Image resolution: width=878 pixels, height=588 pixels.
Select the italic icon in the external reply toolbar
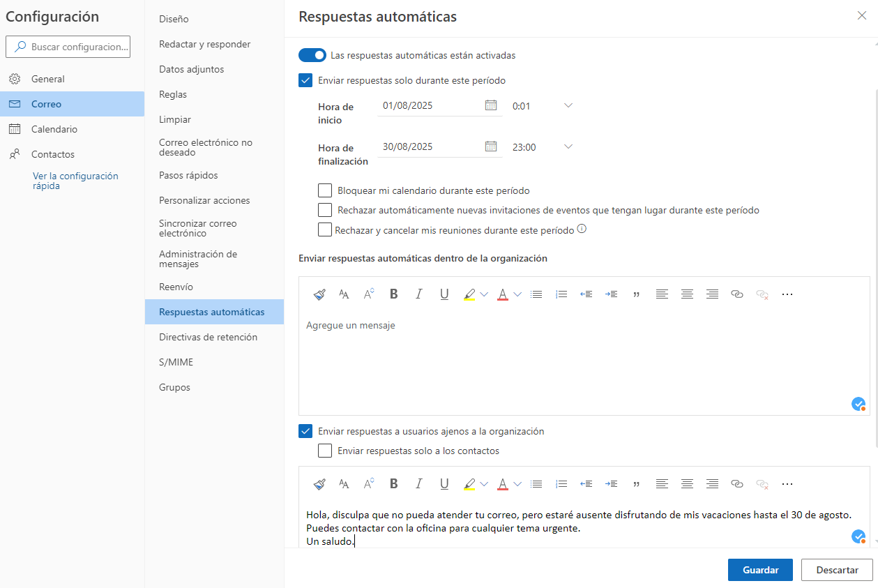(419, 483)
